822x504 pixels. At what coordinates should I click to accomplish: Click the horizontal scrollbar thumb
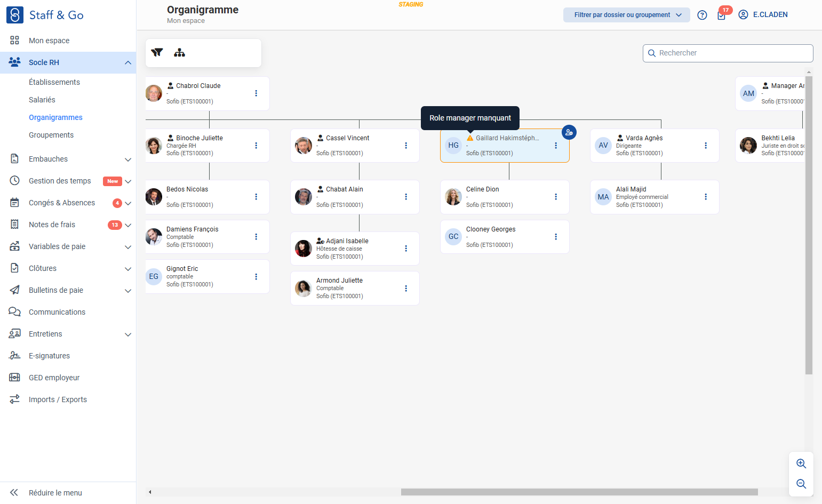click(x=579, y=492)
